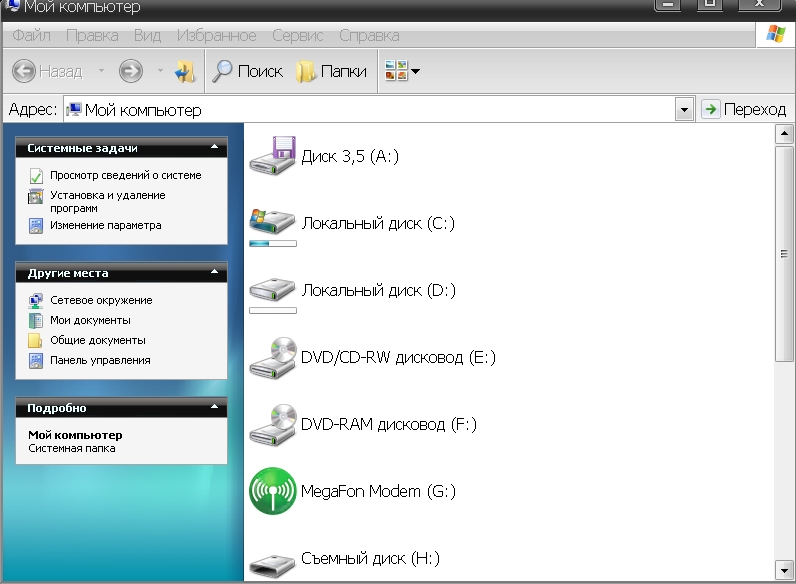Select the Диск 3,5 (A:) label
796x584 pixels.
click(350, 156)
